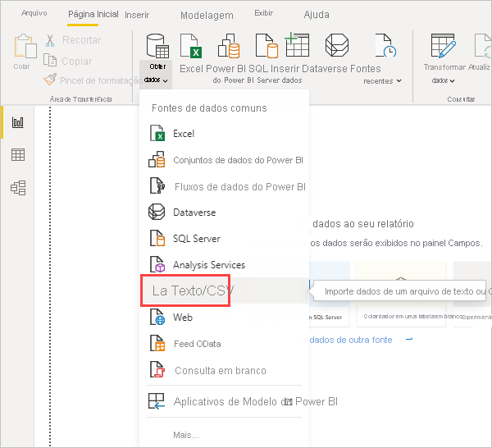Open the Arquivo menu tab
Viewport: 492px width, 448px height.
click(34, 13)
